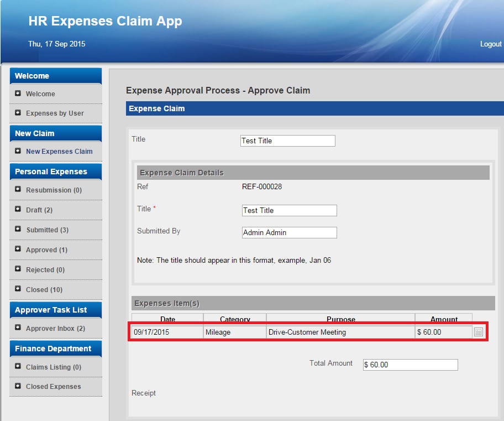The width and height of the screenshot is (504, 421).
Task: Click the arrow icon beside Draft (2)
Action: pyautogui.click(x=18, y=210)
